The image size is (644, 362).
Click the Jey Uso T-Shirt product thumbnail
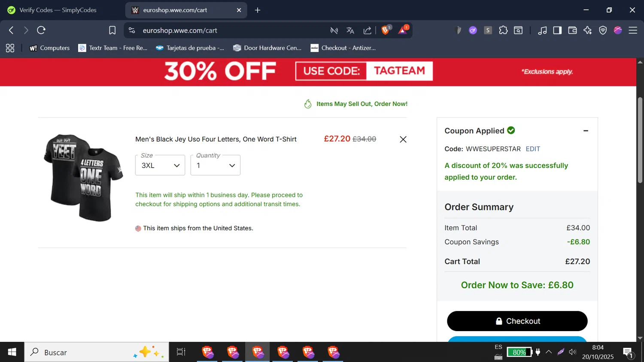[x=83, y=178]
